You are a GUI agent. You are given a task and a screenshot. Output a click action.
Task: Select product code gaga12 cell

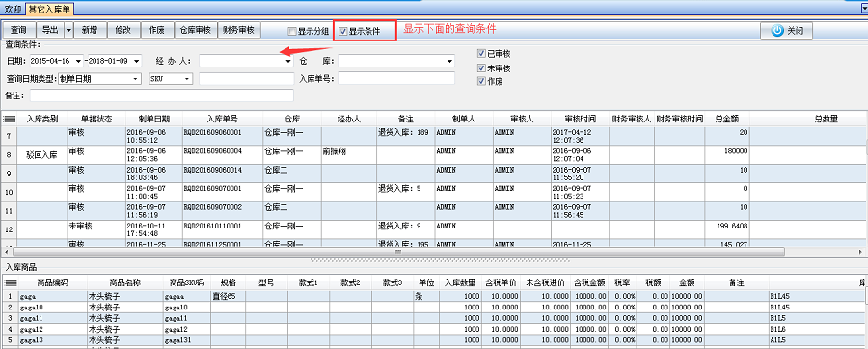[53, 329]
